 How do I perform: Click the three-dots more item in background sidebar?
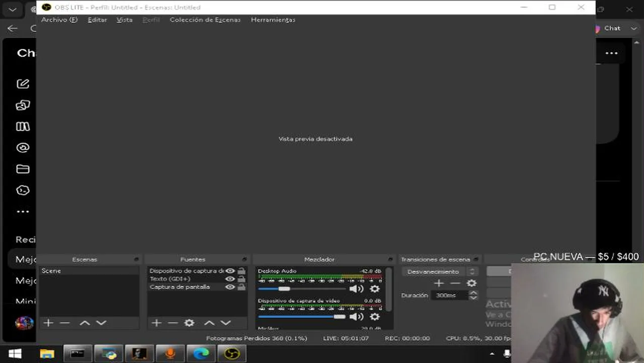pos(23,212)
